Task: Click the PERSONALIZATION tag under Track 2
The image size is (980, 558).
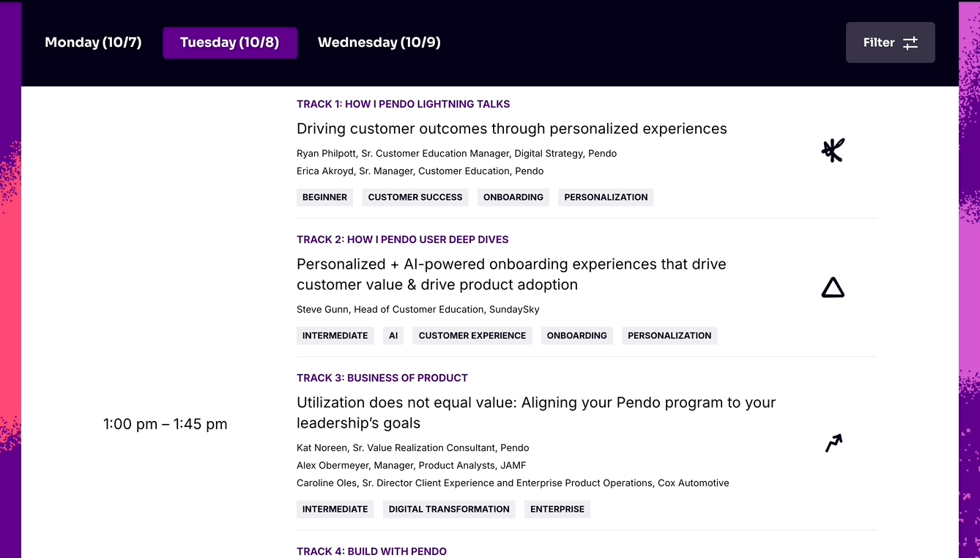Action: point(669,335)
